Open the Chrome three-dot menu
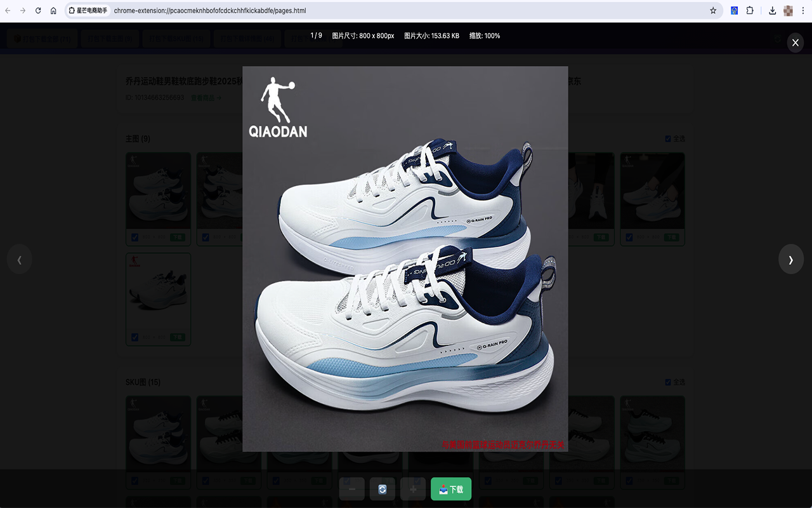Image resolution: width=812 pixels, height=508 pixels. tap(803, 11)
